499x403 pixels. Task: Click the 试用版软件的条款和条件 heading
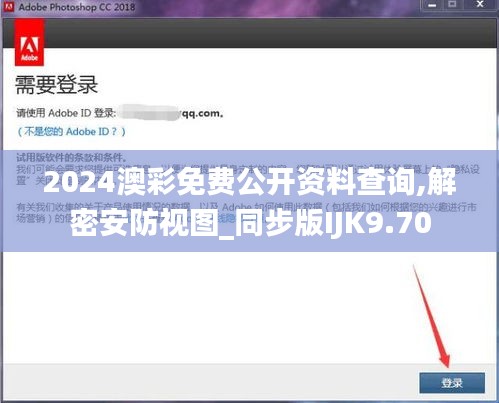[71, 157]
